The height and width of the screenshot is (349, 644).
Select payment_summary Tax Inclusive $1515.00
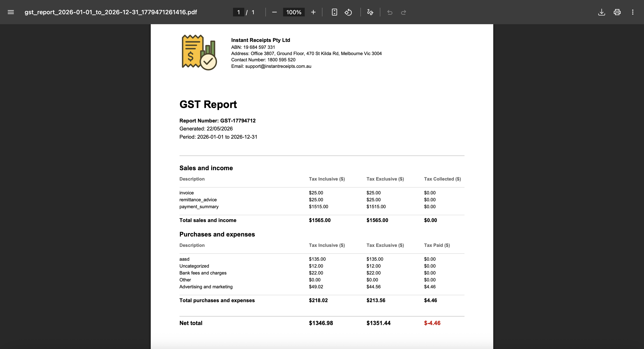coord(319,206)
